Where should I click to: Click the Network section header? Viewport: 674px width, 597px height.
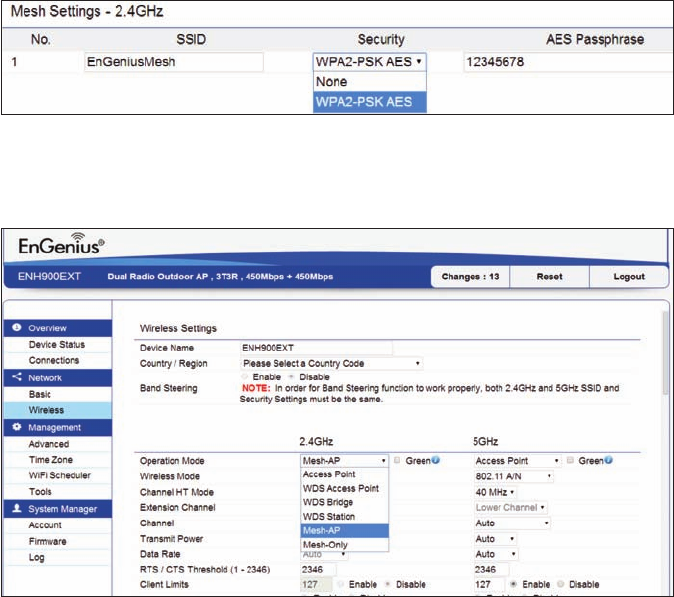coord(58,377)
